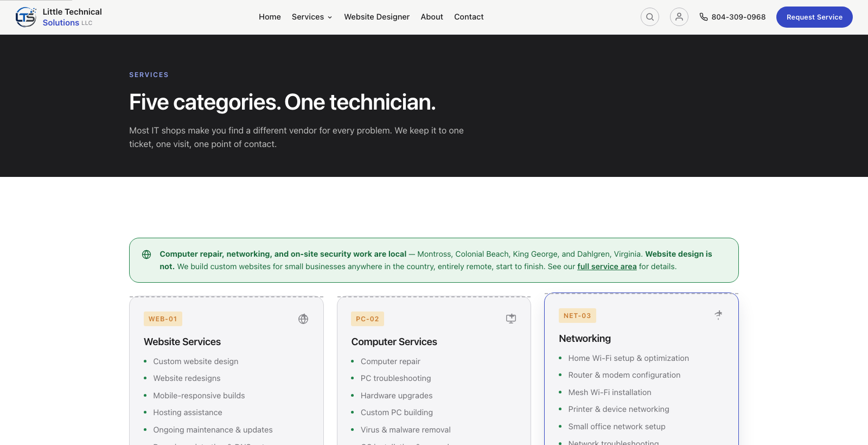Click the SERVICES eyebrow label
Screen dimensions: 868x445
tap(149, 75)
